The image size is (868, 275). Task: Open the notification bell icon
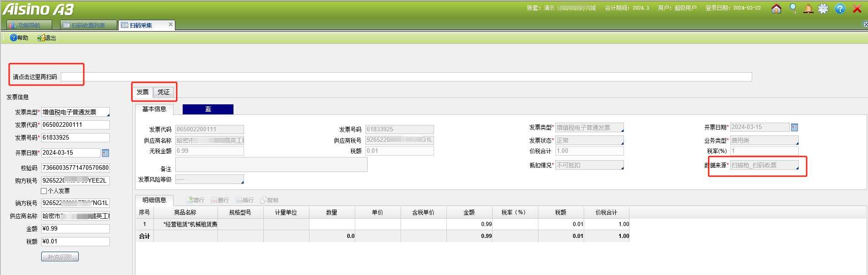[x=808, y=9]
